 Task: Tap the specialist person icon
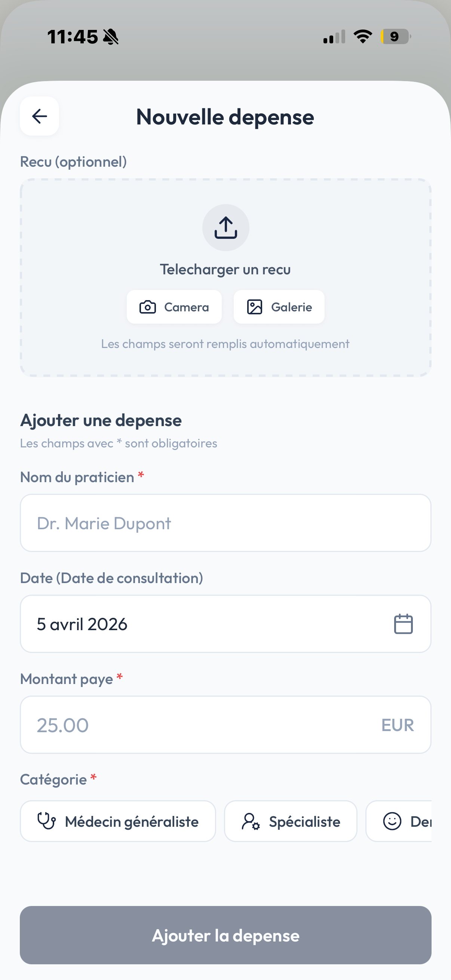pos(251,822)
